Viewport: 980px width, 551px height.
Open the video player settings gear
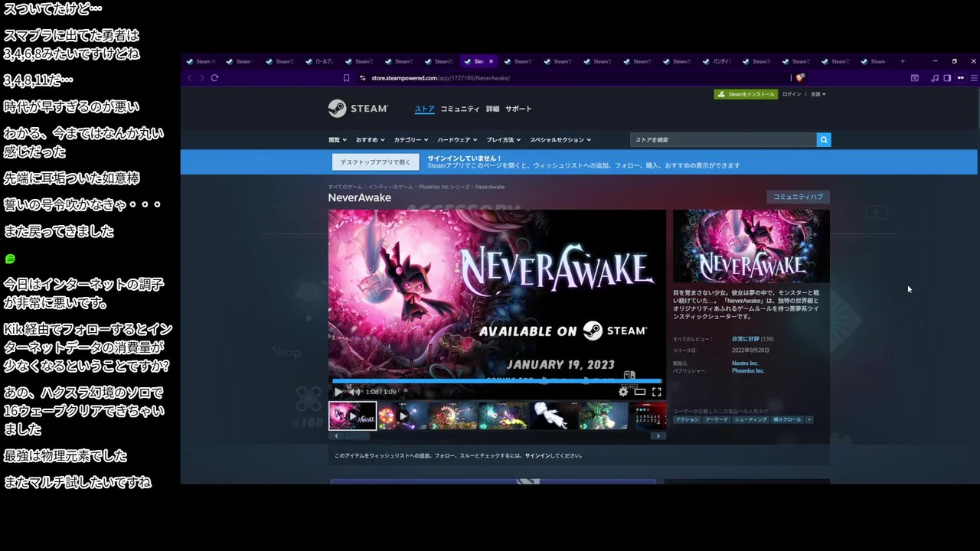pos(623,392)
